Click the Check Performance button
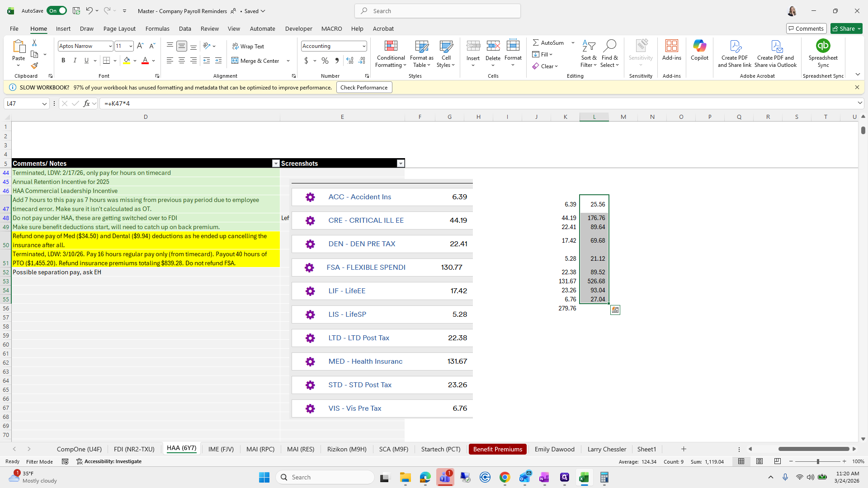This screenshot has width=868, height=488. [x=364, y=88]
